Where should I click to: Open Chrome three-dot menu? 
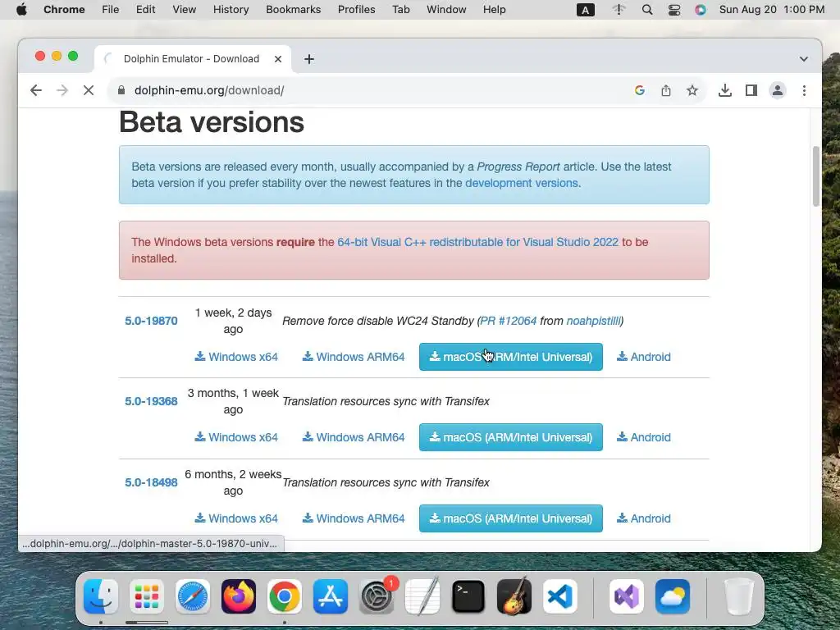click(x=804, y=90)
